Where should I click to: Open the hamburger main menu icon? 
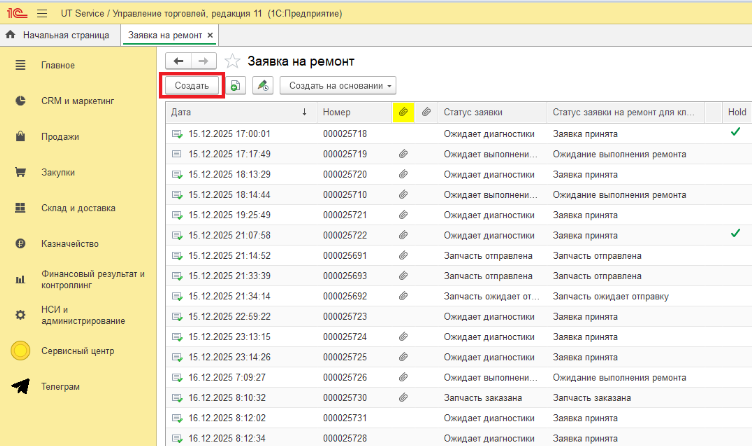pos(41,11)
